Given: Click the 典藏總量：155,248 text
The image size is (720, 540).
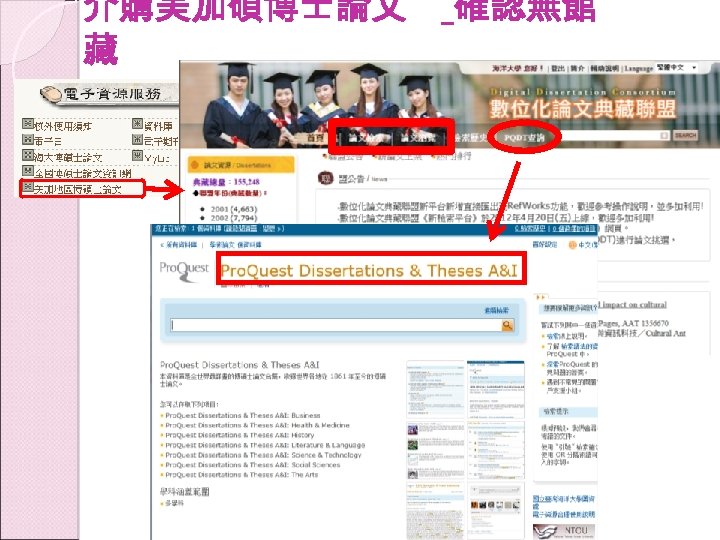Looking at the screenshot, I should [x=226, y=182].
